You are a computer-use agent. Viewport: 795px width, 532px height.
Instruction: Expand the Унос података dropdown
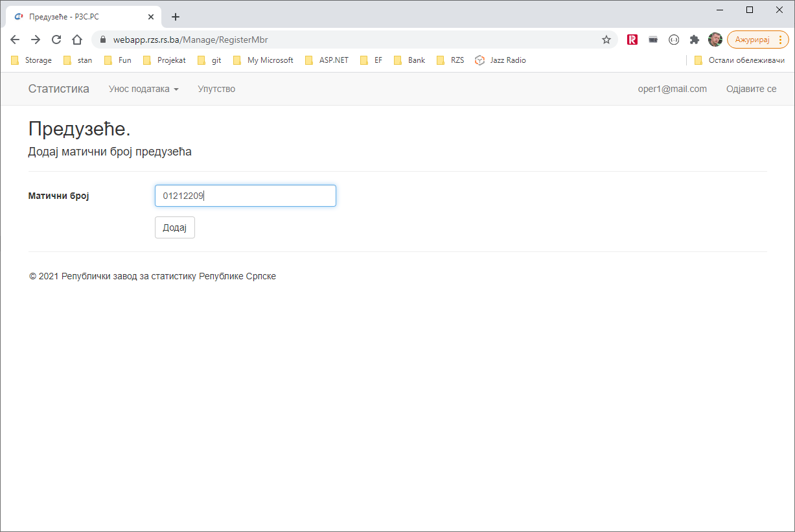[x=143, y=89]
